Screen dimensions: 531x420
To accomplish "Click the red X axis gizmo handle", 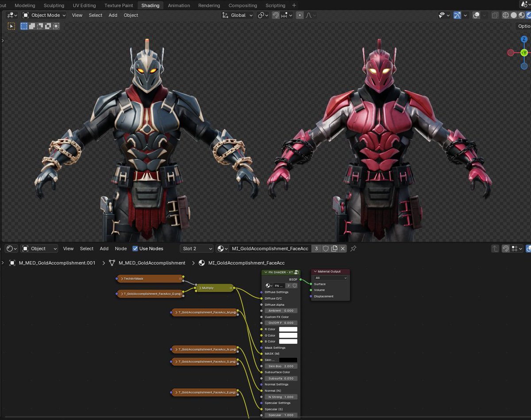I will pyautogui.click(x=511, y=53).
